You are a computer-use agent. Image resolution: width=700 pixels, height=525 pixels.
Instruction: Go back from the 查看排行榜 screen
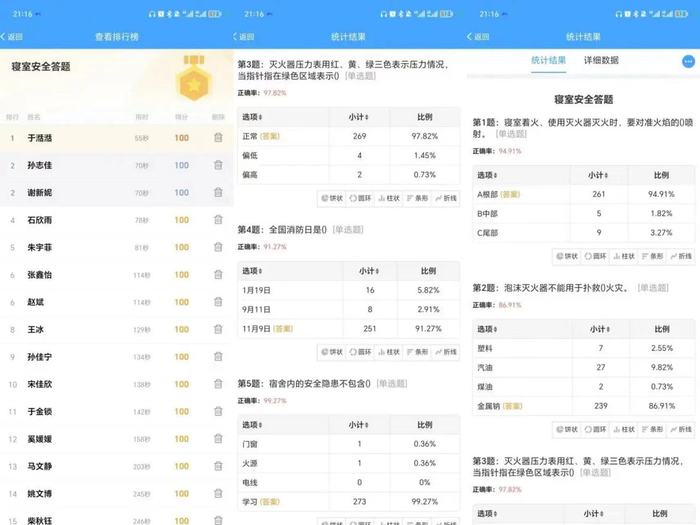point(14,36)
